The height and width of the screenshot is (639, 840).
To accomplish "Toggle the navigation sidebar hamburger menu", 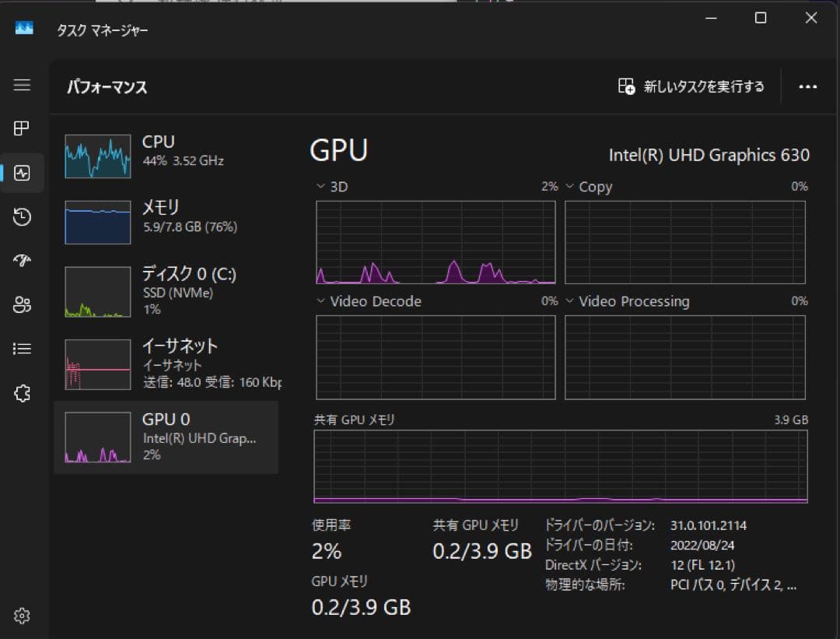I will coord(22,86).
